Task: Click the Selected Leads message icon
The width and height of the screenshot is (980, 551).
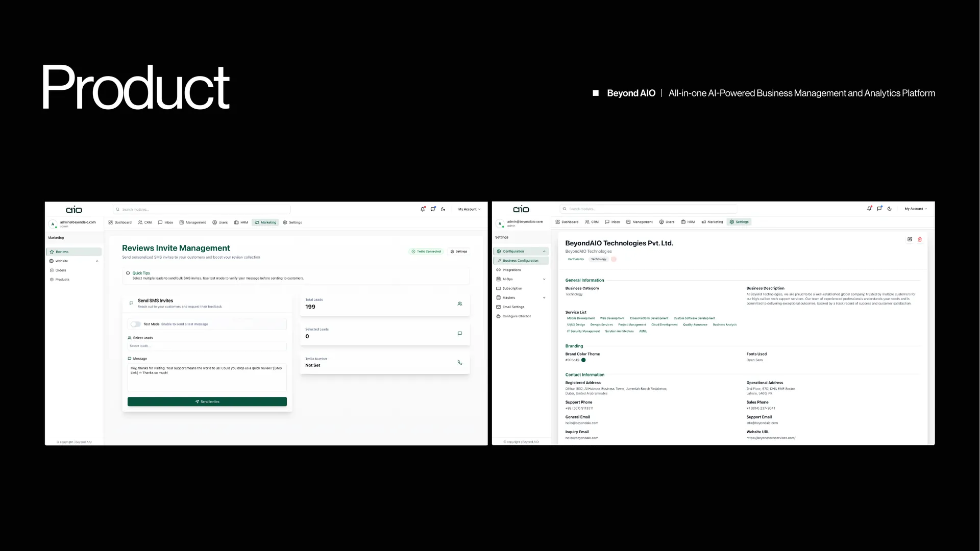Action: click(460, 333)
